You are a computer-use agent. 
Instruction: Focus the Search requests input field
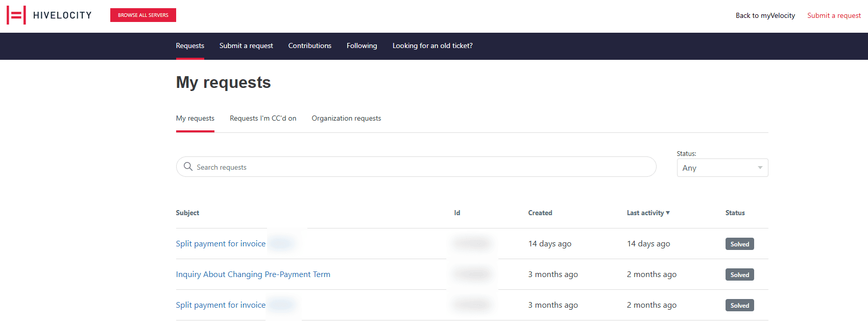419,167
